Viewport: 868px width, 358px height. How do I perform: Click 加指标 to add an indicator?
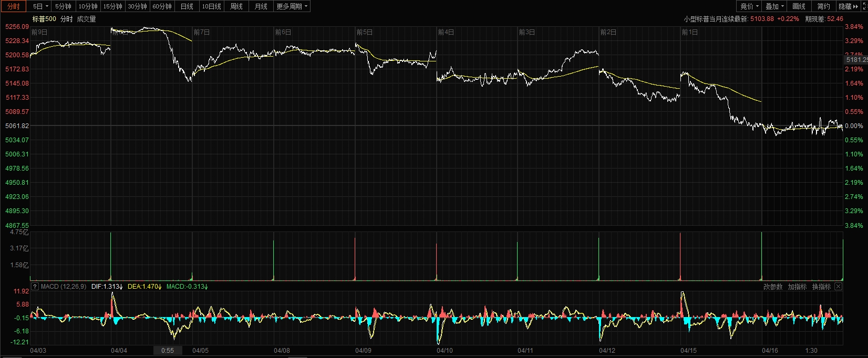click(x=797, y=287)
